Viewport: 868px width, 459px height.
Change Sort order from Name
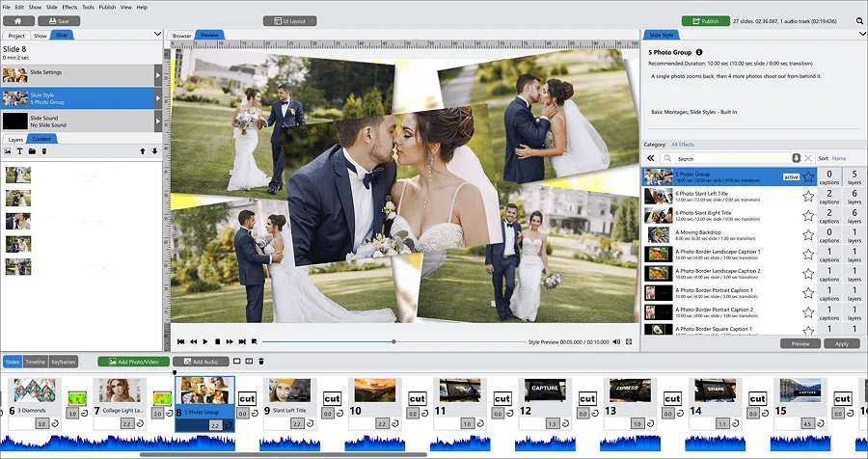[839, 158]
